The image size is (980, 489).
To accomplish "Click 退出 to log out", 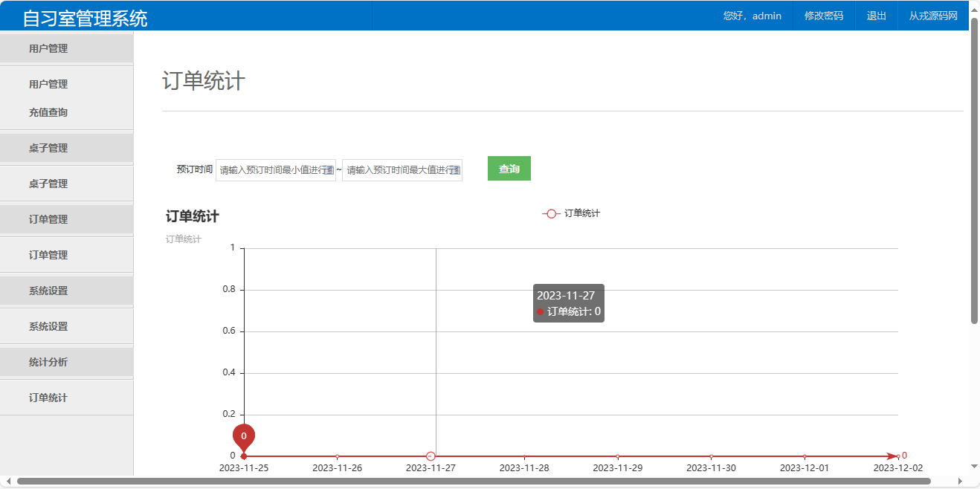I will pyautogui.click(x=877, y=16).
